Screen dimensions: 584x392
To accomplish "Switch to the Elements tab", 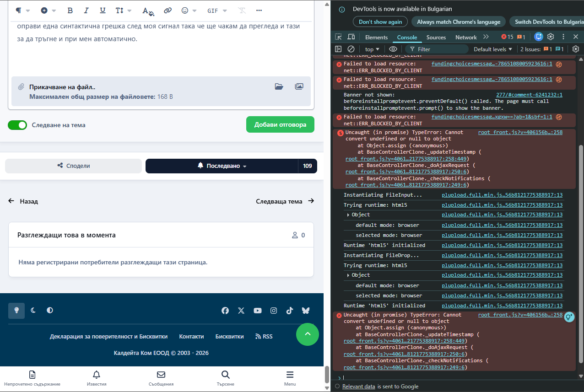I will [x=377, y=37].
